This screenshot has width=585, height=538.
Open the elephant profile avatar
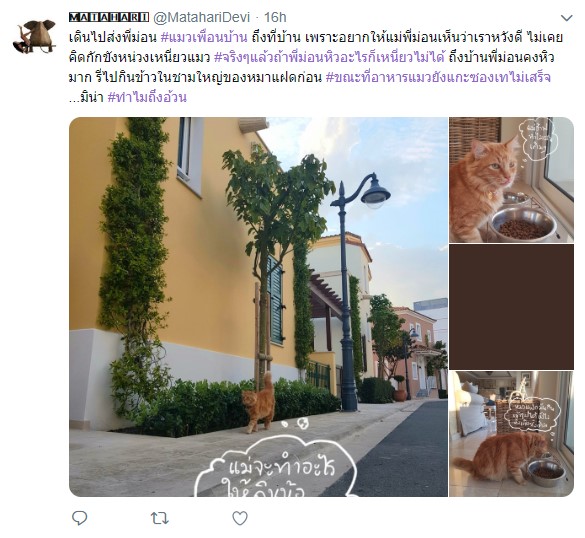tap(34, 37)
